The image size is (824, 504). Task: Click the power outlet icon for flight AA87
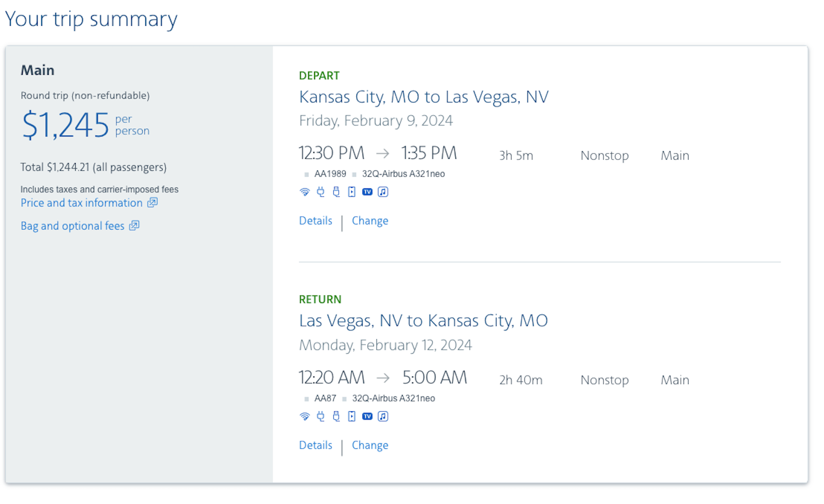pyautogui.click(x=321, y=416)
